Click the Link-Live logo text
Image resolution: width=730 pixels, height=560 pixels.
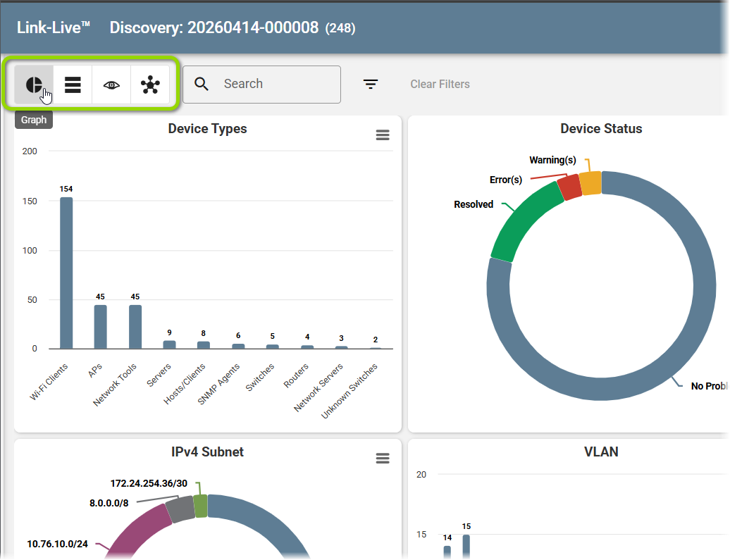[54, 28]
